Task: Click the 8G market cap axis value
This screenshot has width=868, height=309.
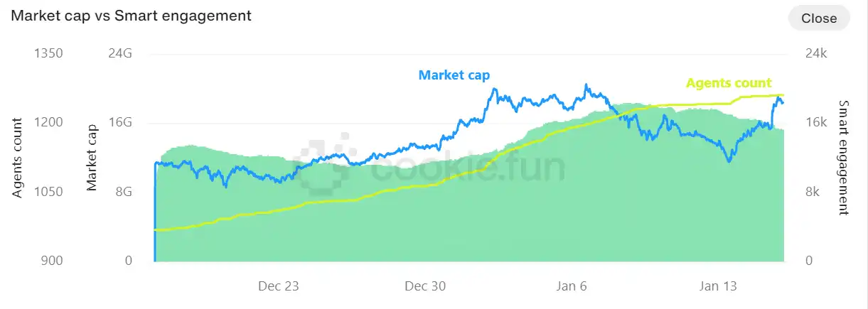Action: click(x=123, y=192)
